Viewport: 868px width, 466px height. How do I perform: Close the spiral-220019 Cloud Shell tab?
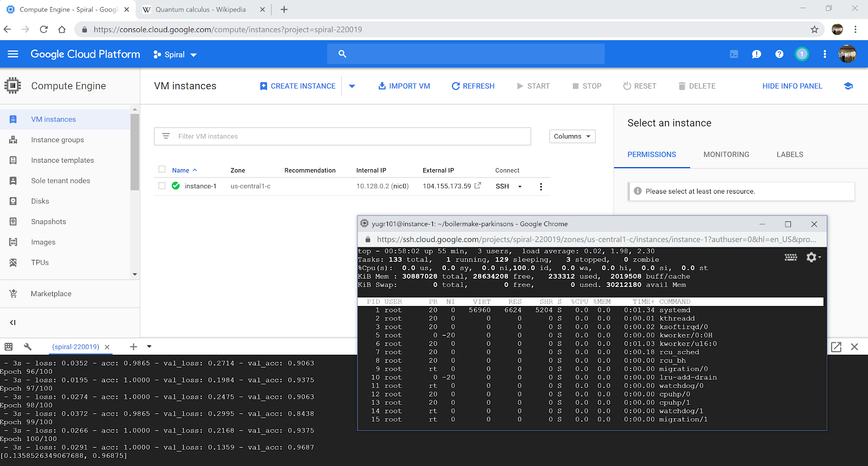(x=107, y=347)
